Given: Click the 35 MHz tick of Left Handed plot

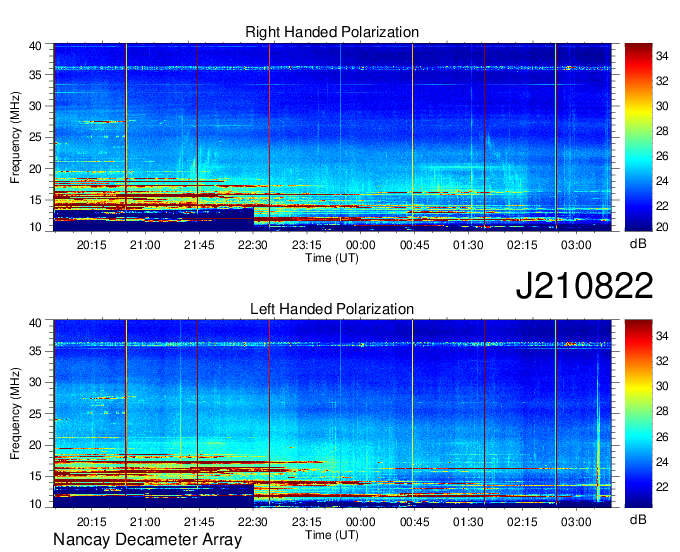Looking at the screenshot, I should (x=35, y=351).
